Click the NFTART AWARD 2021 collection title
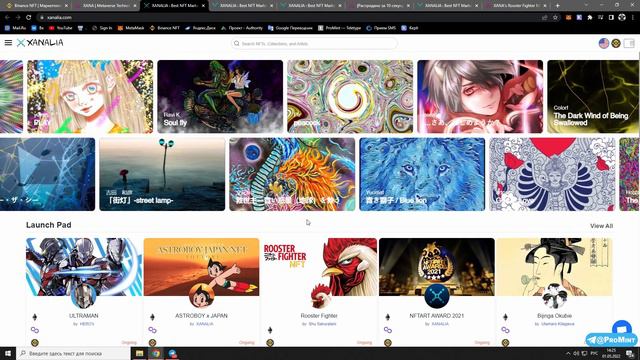640x360 pixels. pos(436,316)
